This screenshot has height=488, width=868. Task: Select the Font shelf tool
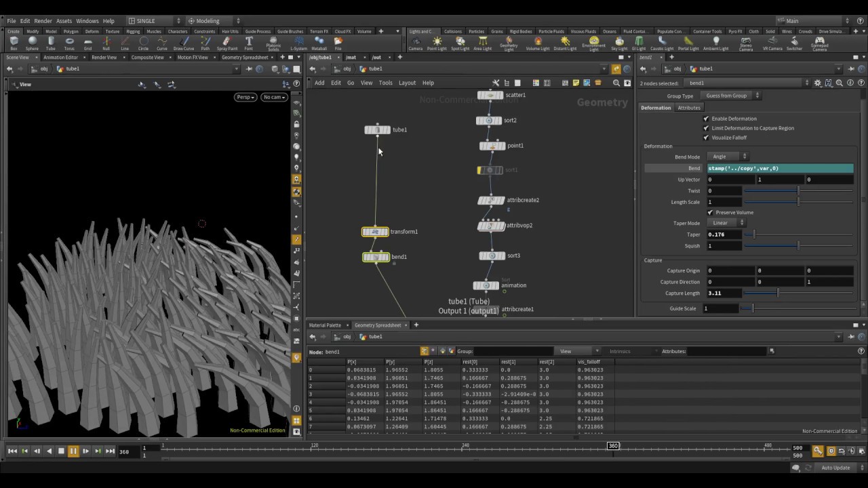pos(248,43)
